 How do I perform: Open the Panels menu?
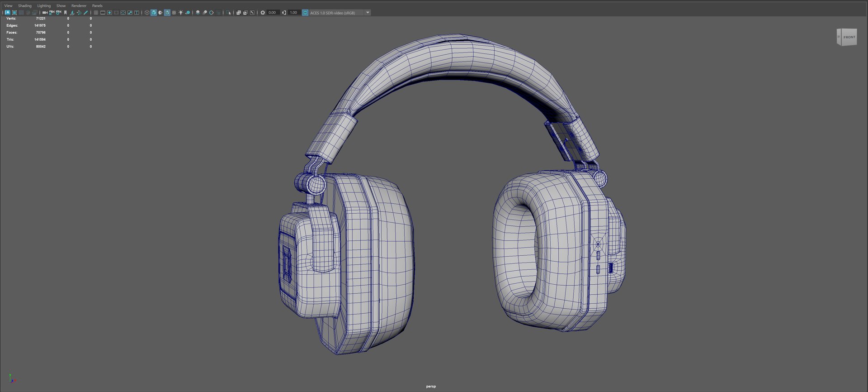(97, 6)
